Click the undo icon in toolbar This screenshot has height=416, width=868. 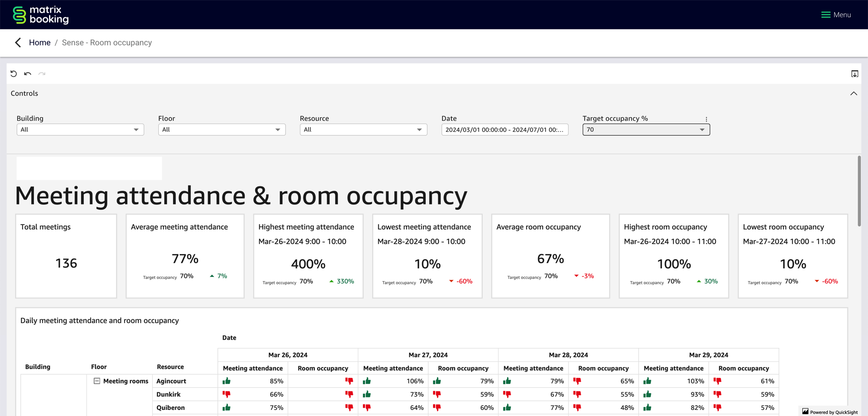pyautogui.click(x=28, y=74)
